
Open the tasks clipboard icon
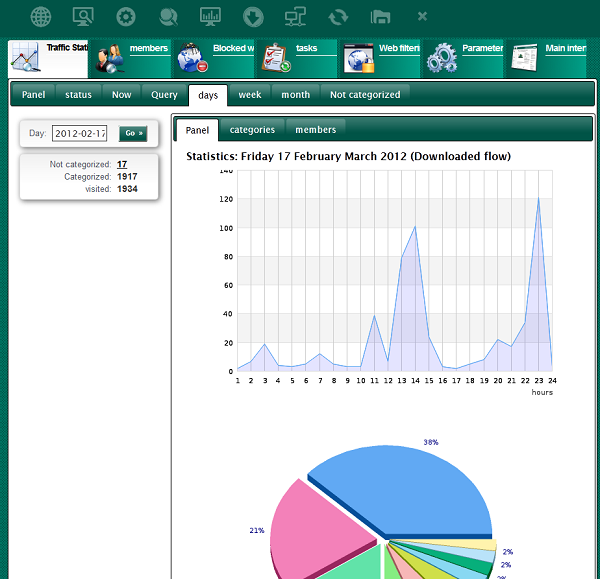pyautogui.click(x=276, y=58)
